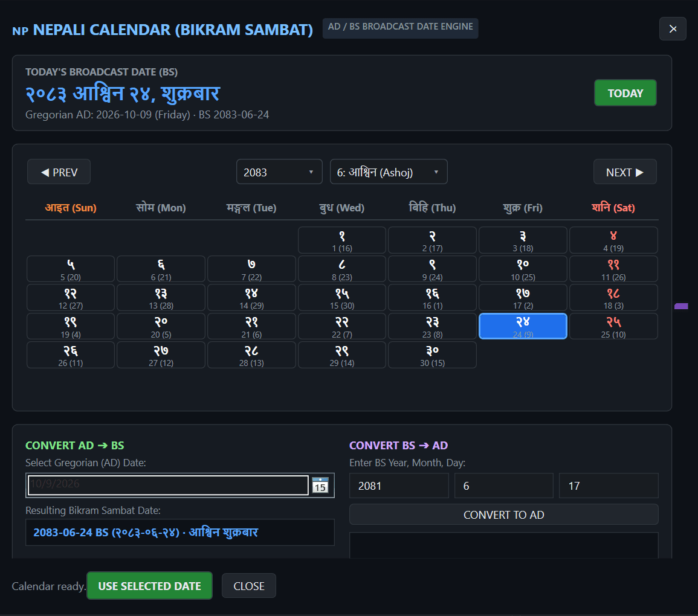Select calendar day 26 (11)
The image size is (698, 616).
tap(71, 355)
